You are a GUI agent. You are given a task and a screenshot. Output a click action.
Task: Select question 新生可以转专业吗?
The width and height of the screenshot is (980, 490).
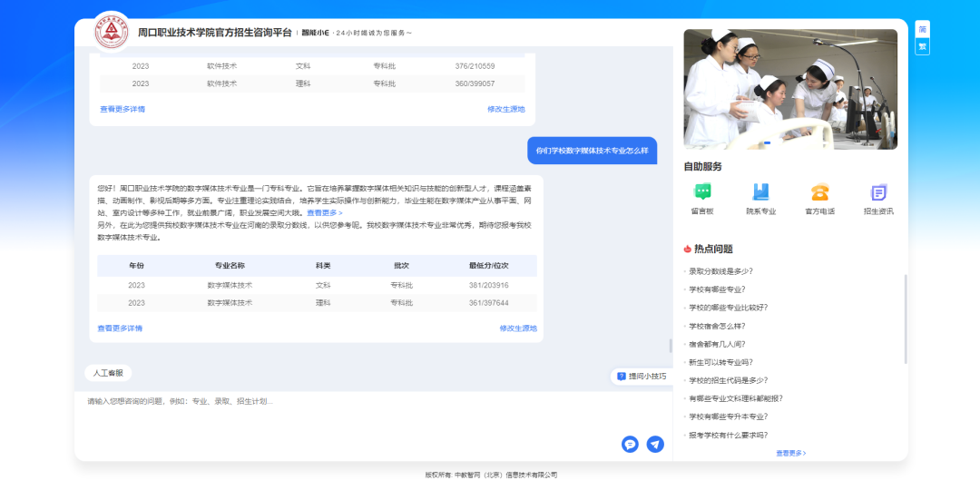pos(720,362)
